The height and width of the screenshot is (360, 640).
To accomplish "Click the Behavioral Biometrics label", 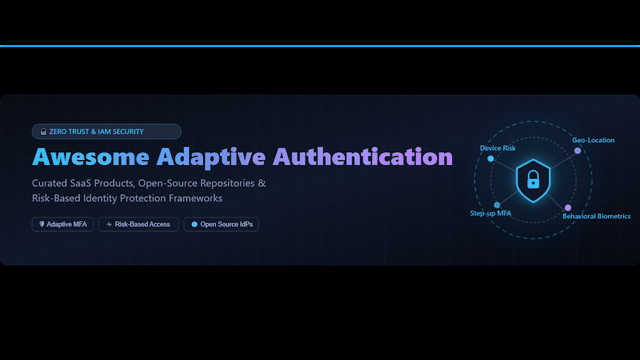I will pos(596,216).
